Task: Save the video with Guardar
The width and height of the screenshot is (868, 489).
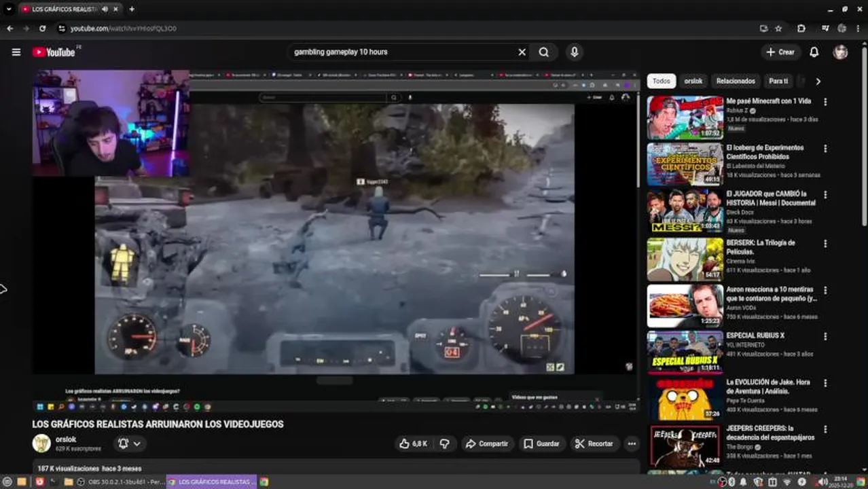Action: click(x=542, y=443)
